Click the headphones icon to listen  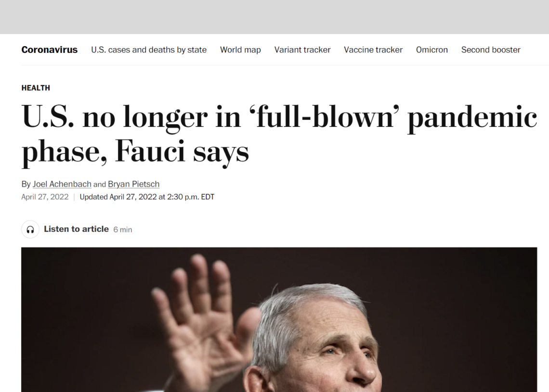pyautogui.click(x=30, y=229)
